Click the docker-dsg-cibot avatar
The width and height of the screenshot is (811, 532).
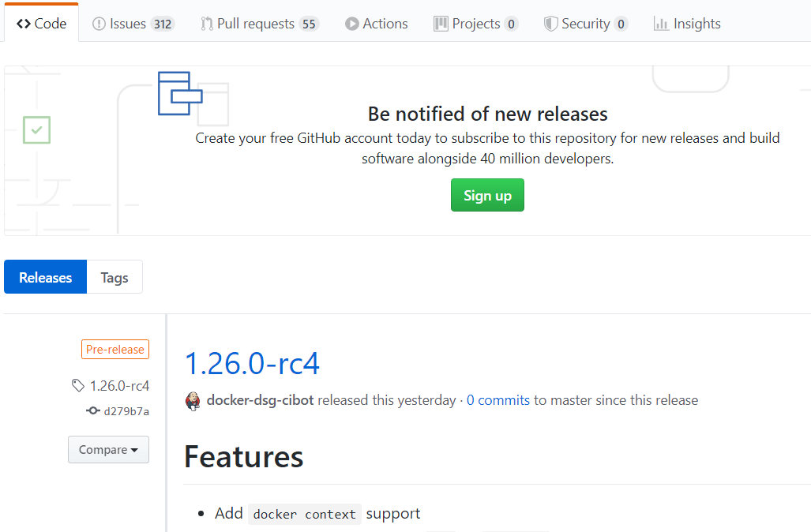[x=193, y=401]
